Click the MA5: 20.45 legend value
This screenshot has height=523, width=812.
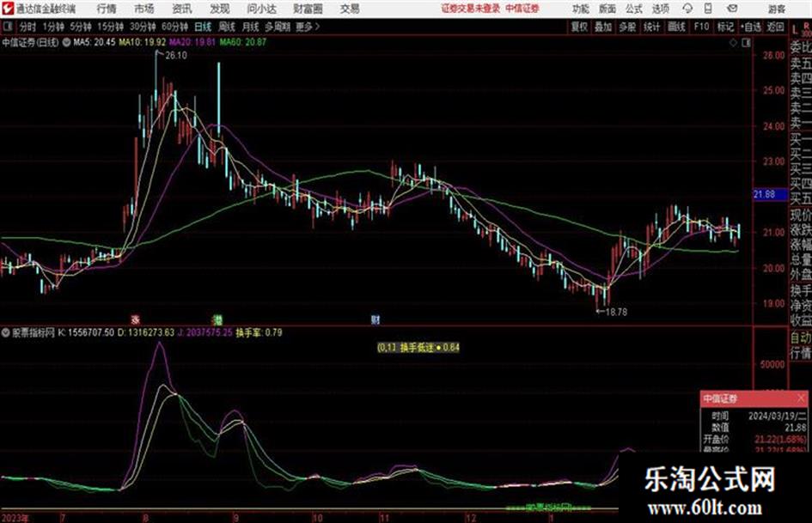pyautogui.click(x=95, y=42)
